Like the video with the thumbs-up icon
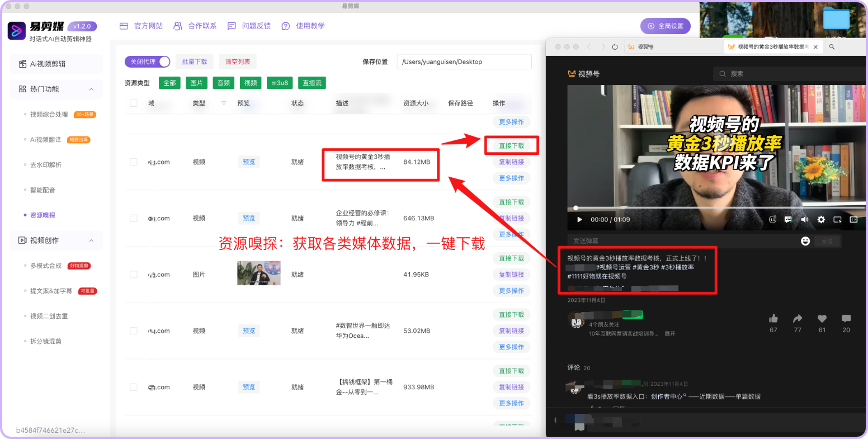 (773, 319)
